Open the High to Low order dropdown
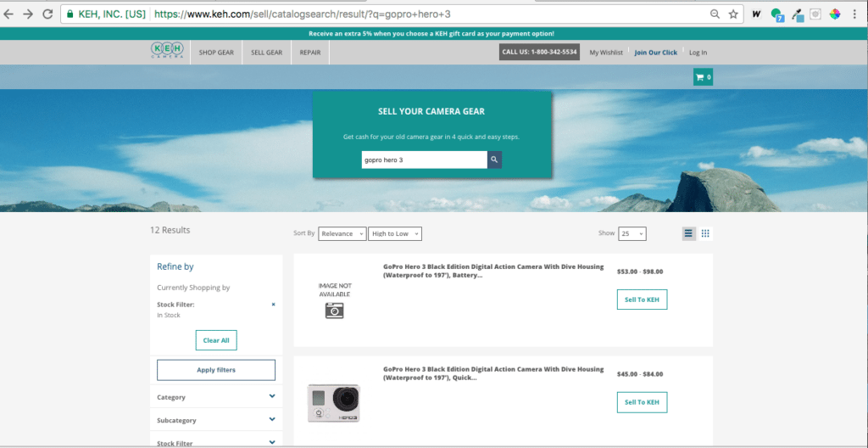868x448 pixels. click(x=395, y=233)
